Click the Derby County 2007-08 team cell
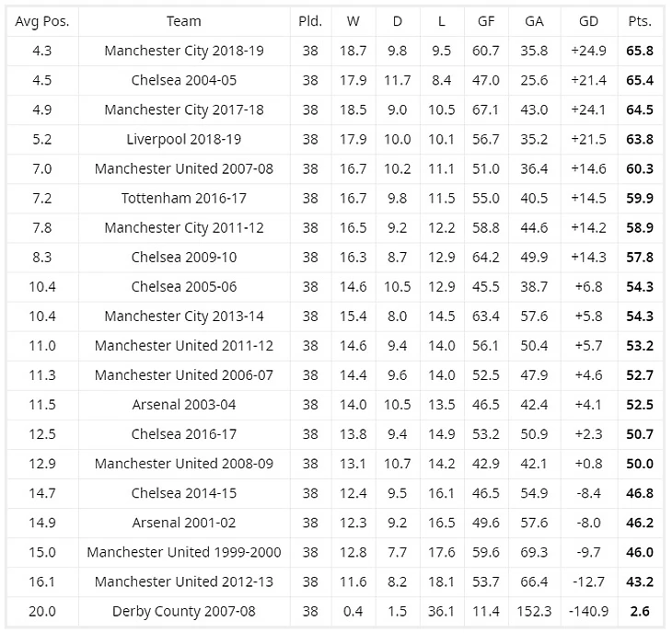Image resolution: width=672 pixels, height=633 pixels. (184, 611)
